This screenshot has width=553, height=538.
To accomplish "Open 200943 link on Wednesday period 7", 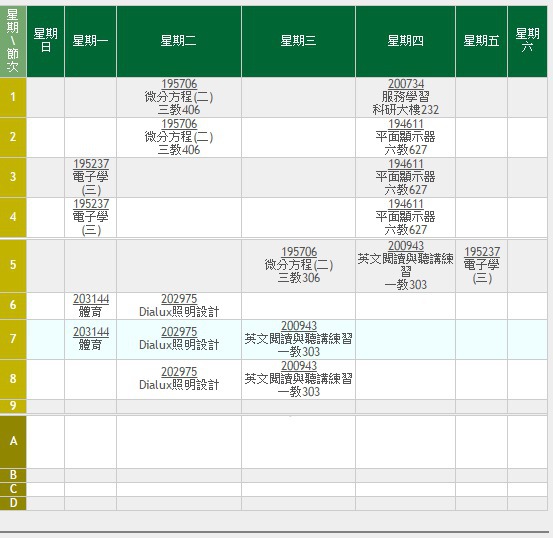I will coord(299,326).
